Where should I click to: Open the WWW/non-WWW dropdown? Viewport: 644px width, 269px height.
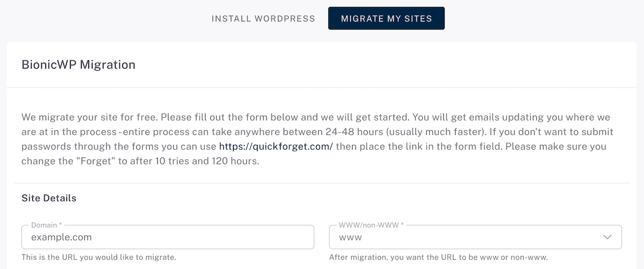475,237
